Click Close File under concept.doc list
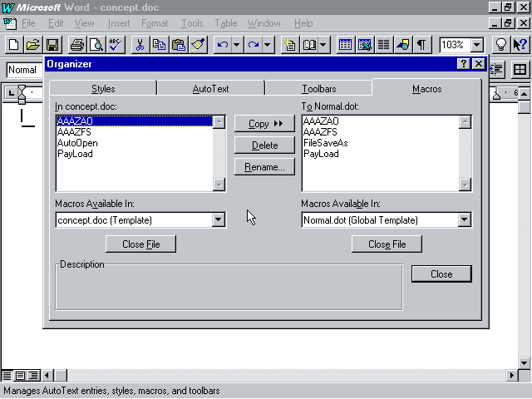The height and width of the screenshot is (399, 532). pos(140,244)
